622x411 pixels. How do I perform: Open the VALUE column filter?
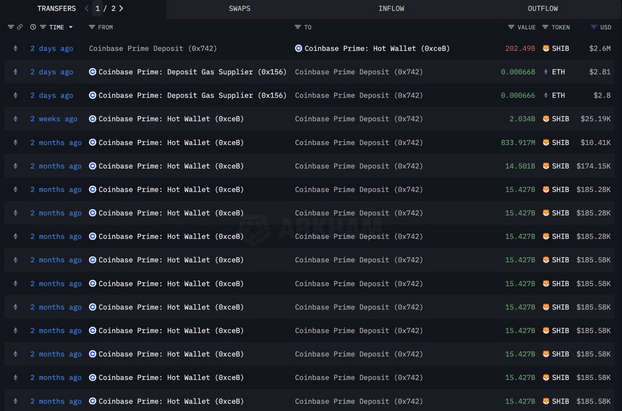(511, 27)
